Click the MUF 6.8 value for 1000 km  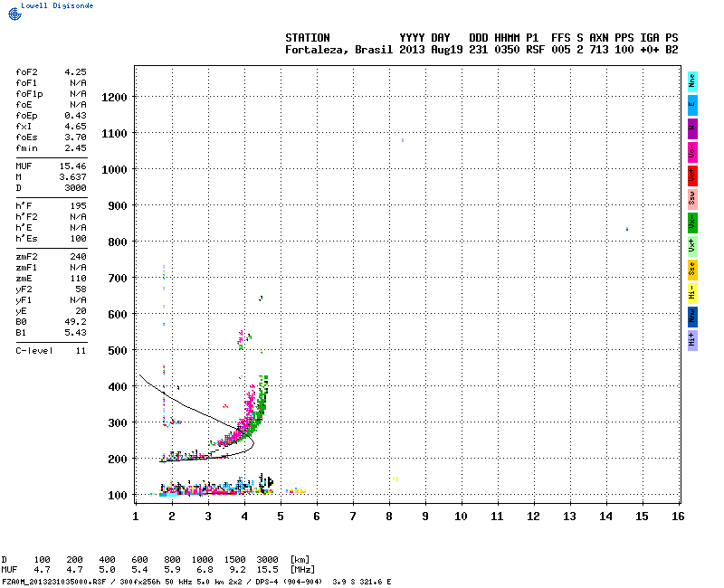(x=205, y=570)
